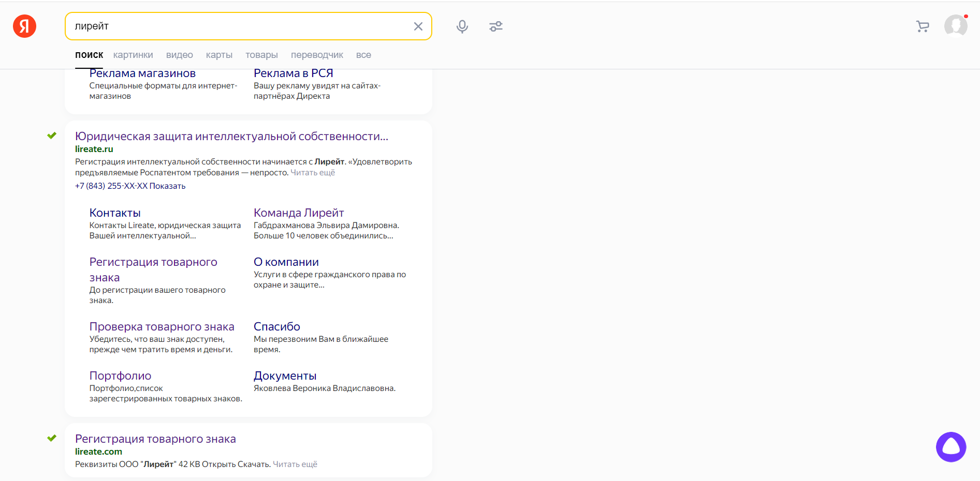The width and height of the screenshot is (980, 481).
Task: Visit the lireate.com domain link
Action: (x=98, y=452)
